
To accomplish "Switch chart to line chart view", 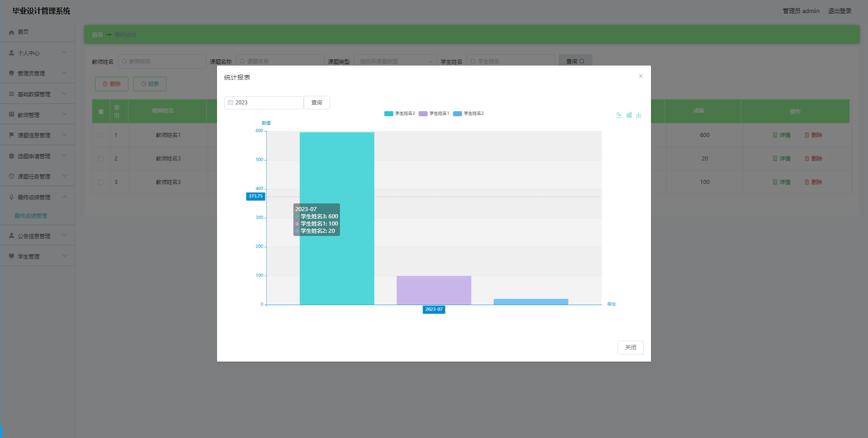I will [619, 115].
